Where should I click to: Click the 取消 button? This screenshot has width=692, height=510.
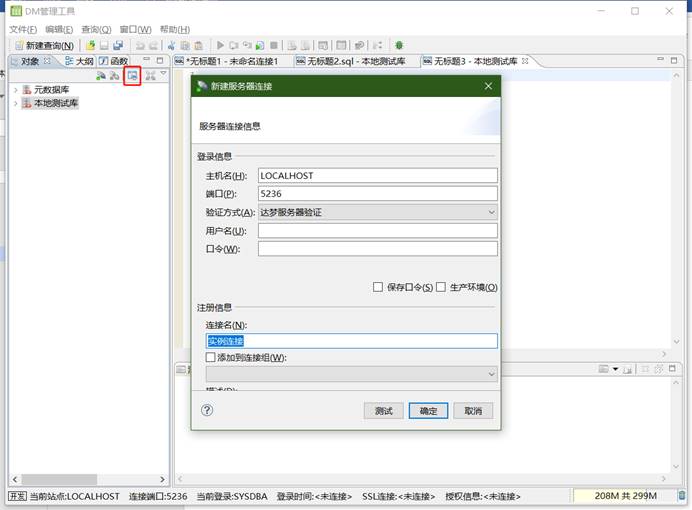(473, 411)
